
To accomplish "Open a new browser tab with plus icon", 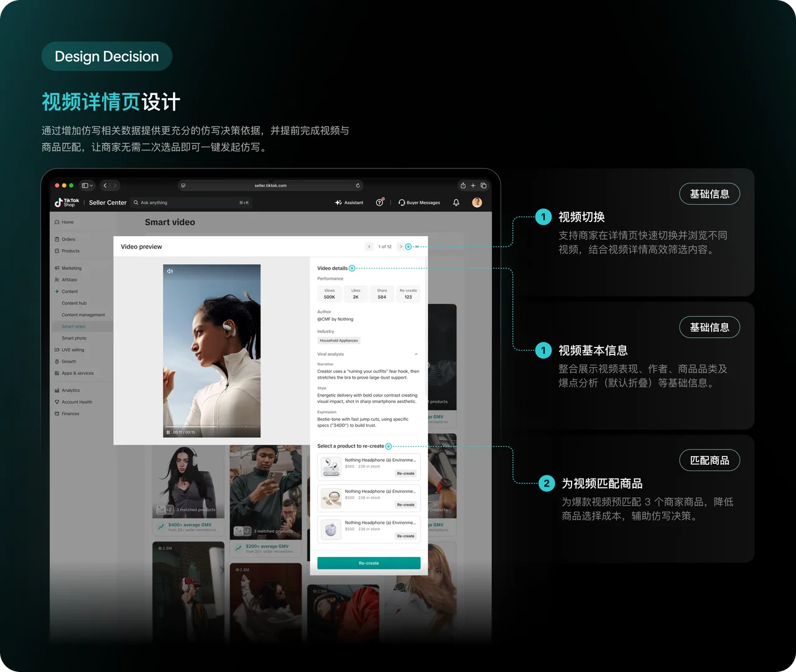I will [x=473, y=185].
